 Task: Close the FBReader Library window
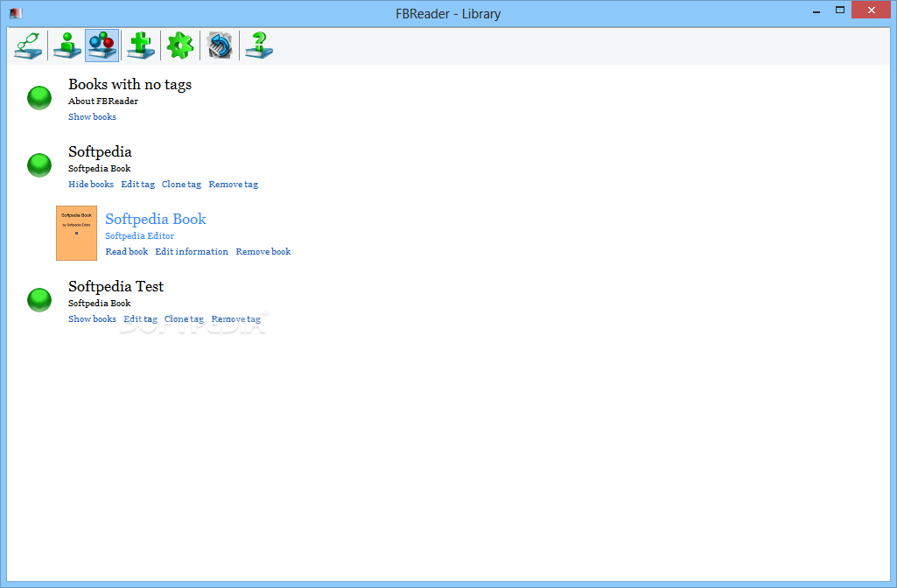(x=872, y=10)
